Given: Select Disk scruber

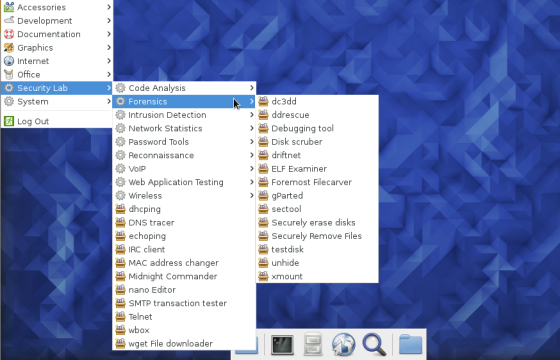Looking at the screenshot, I should point(317,142).
